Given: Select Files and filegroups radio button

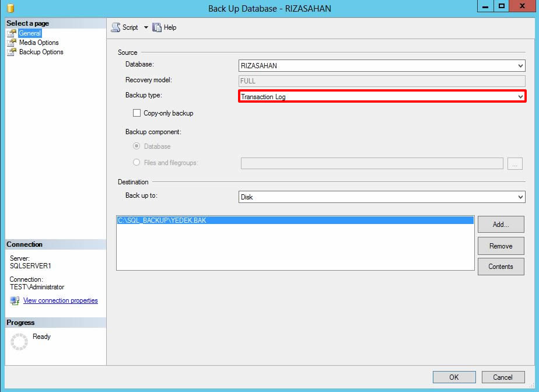Looking at the screenshot, I should (x=136, y=163).
